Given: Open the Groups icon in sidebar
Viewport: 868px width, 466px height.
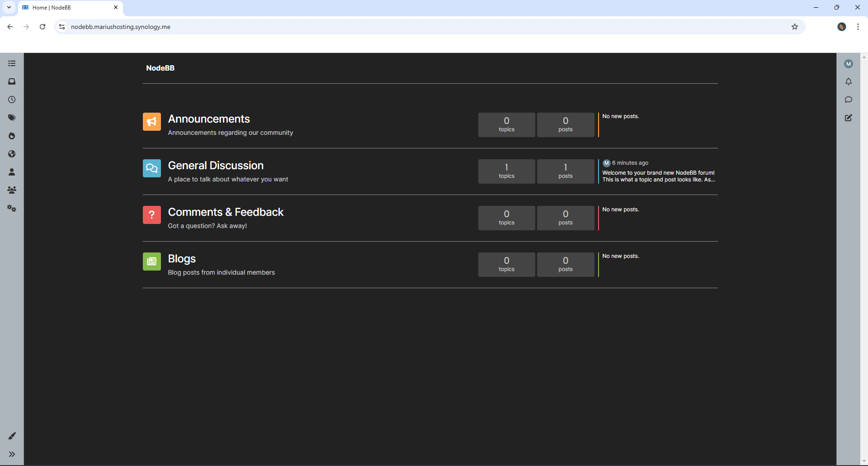Looking at the screenshot, I should click(x=12, y=190).
